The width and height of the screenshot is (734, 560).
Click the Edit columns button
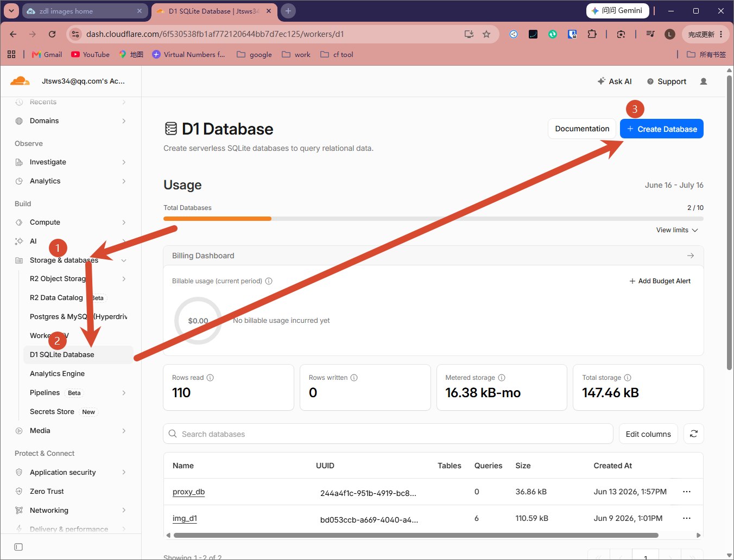[x=648, y=434]
